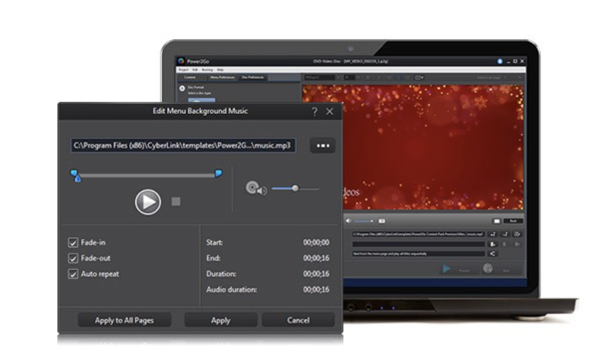Click the dialog's music volume slider

(x=295, y=188)
